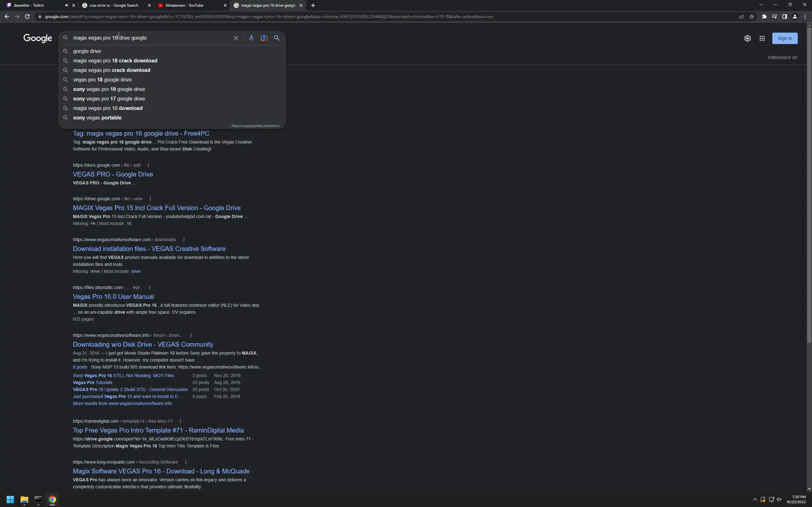Open three-dot menu for VEGAS PRO Google Drive result
Image resolution: width=812 pixels, height=507 pixels.
[x=148, y=165]
